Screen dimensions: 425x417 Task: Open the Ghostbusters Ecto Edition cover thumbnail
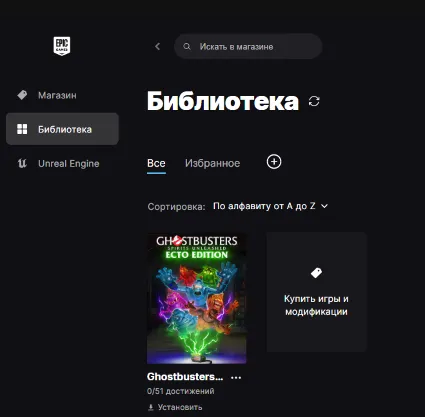197,298
